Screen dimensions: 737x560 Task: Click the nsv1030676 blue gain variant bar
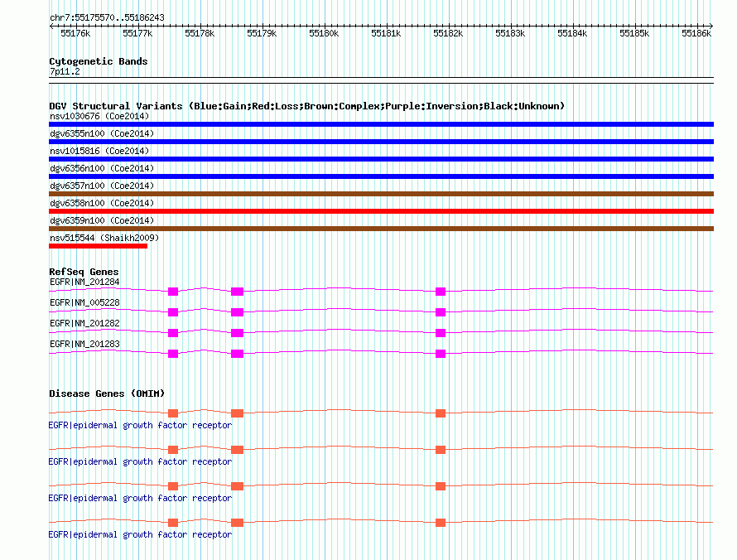(x=381, y=124)
